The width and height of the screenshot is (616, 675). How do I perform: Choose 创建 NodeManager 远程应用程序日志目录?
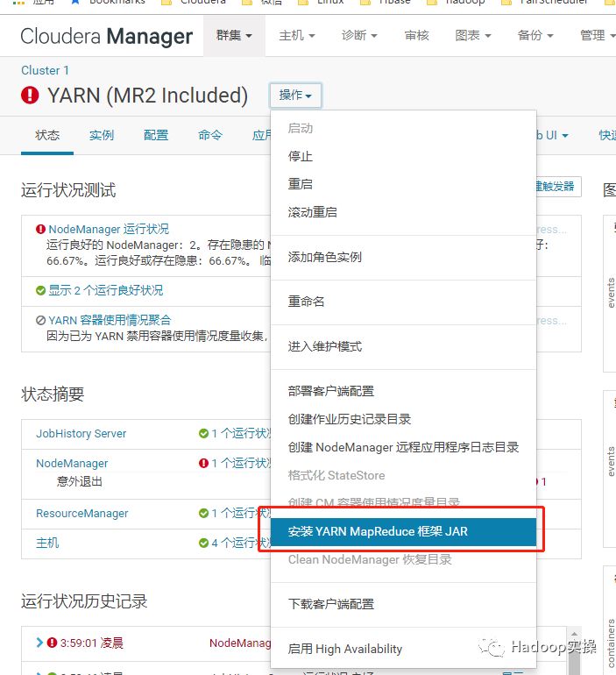[403, 447]
